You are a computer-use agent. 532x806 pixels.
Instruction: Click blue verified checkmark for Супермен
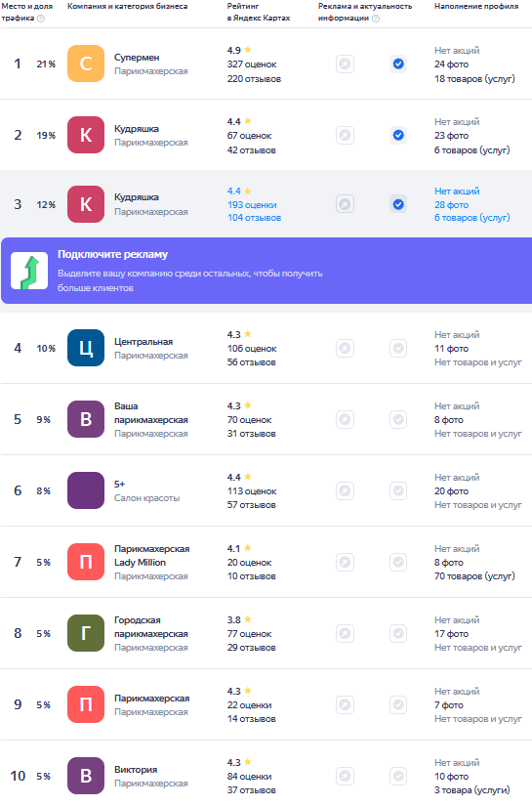point(398,64)
